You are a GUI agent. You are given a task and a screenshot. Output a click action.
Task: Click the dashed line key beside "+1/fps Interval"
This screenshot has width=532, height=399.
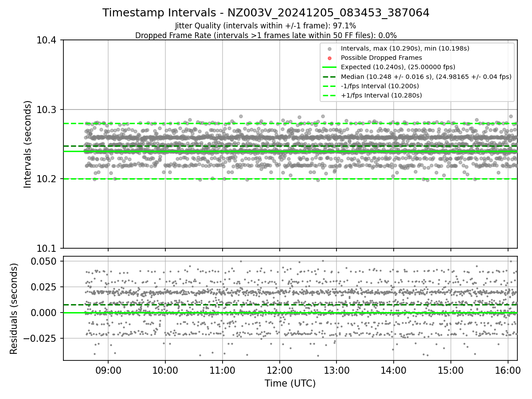[x=329, y=95]
